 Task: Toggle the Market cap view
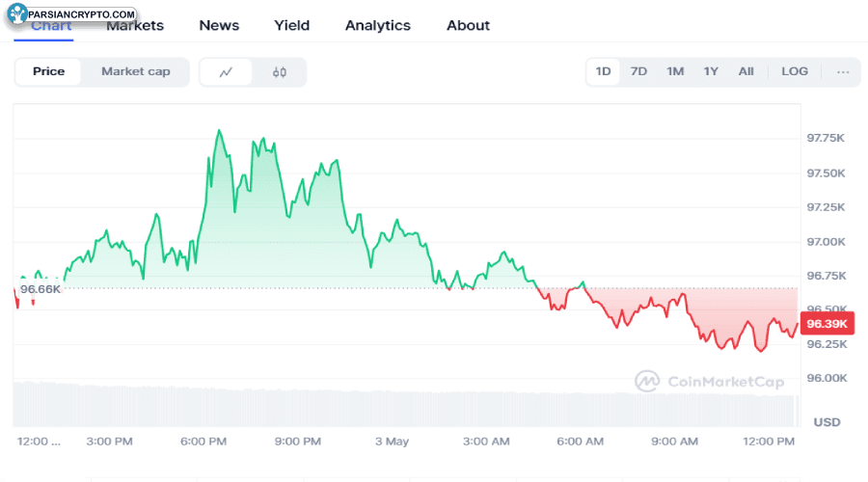coord(136,71)
